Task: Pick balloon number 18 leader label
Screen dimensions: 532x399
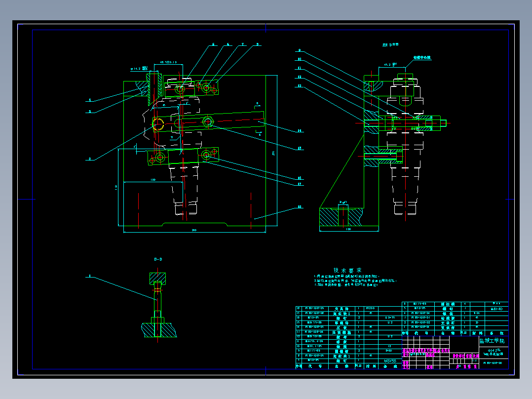Action: (300, 207)
